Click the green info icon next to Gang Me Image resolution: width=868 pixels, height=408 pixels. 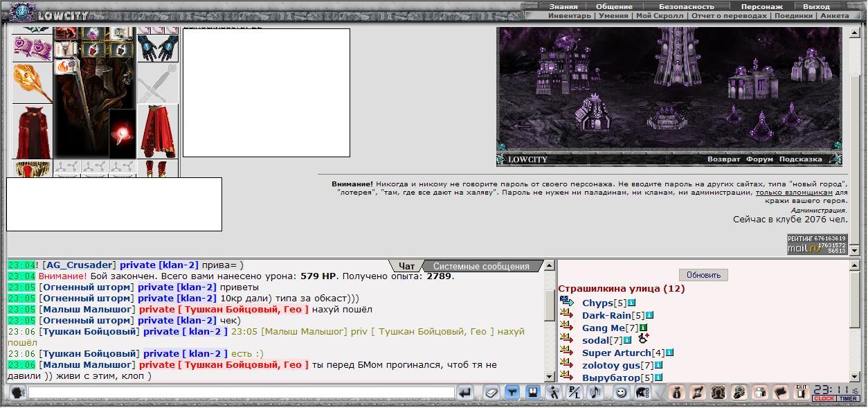pyautogui.click(x=643, y=328)
